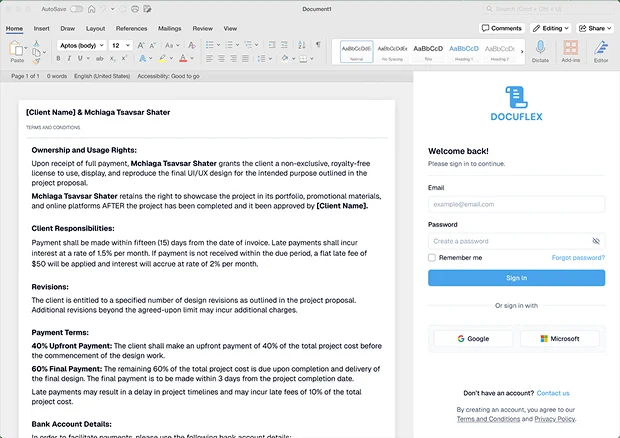This screenshot has width=620, height=438.
Task: Switch to the Insert ribbon tab
Action: point(42,28)
